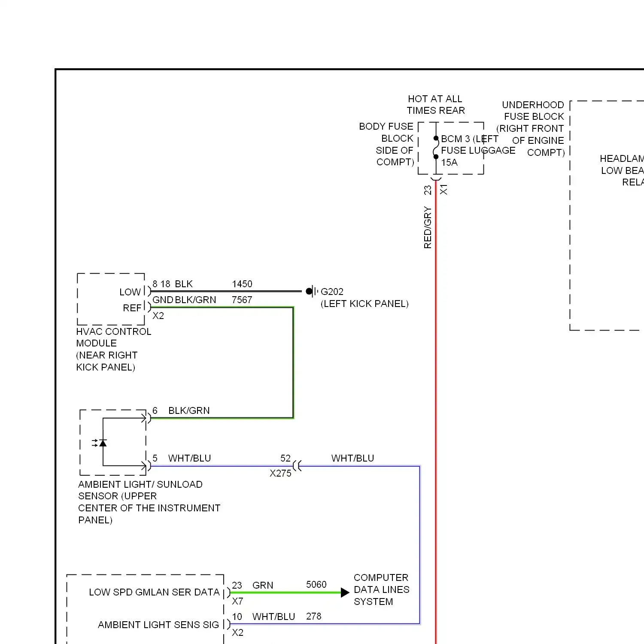Click the 'REF' terminal label in HVAC module
The width and height of the screenshot is (644, 644).
tap(132, 308)
